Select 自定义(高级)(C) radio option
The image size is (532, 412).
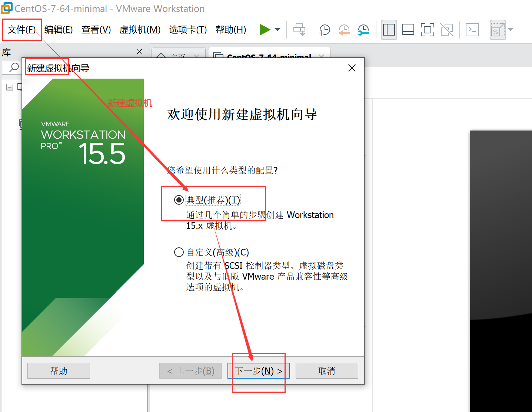tap(179, 253)
